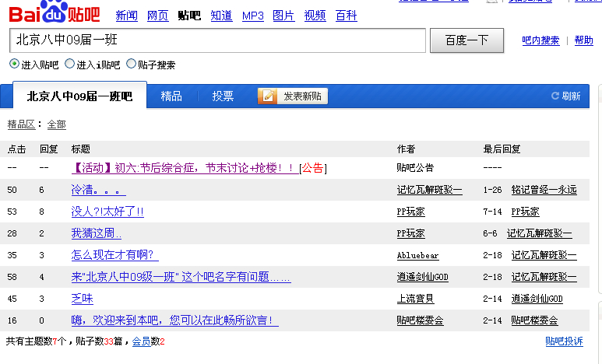
Task: Click author 贴吧楼委会 in the author column
Action: (420, 320)
